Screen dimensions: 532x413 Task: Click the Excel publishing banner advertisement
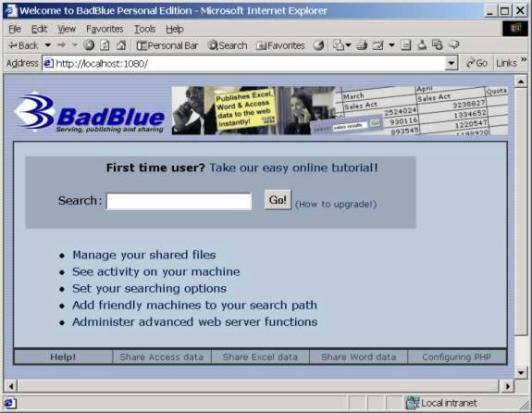tap(340, 110)
